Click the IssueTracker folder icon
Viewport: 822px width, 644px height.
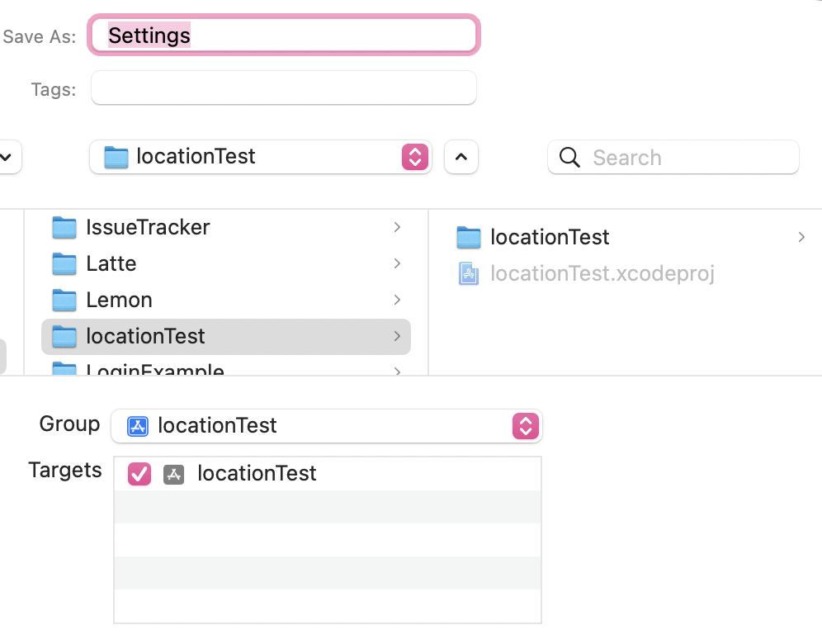[64, 227]
